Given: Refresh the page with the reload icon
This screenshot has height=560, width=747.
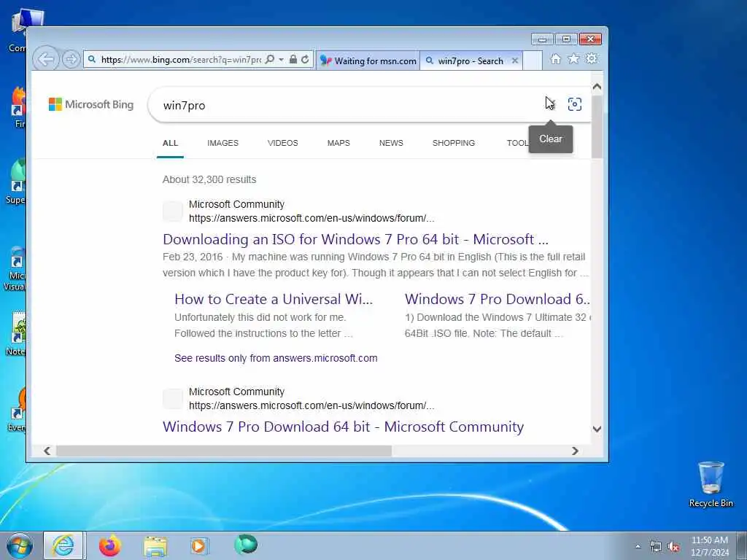Looking at the screenshot, I should tap(306, 60).
